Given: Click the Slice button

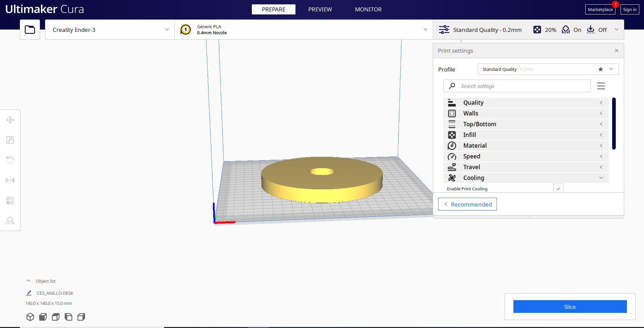Looking at the screenshot, I should click(570, 307).
